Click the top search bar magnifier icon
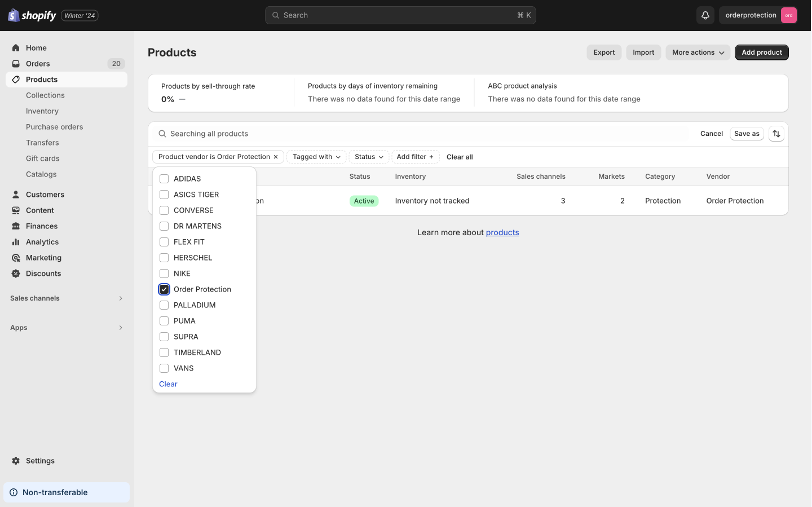This screenshot has height=507, width=812. 276,15
